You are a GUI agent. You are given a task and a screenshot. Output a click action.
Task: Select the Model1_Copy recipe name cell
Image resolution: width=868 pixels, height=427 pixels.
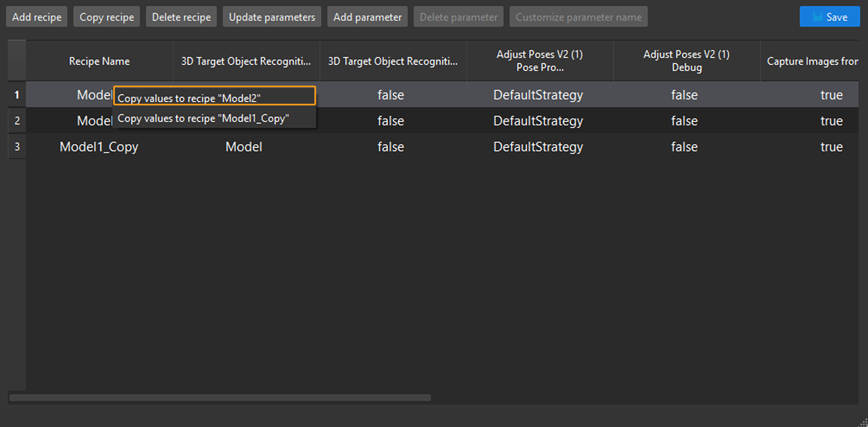click(x=99, y=147)
